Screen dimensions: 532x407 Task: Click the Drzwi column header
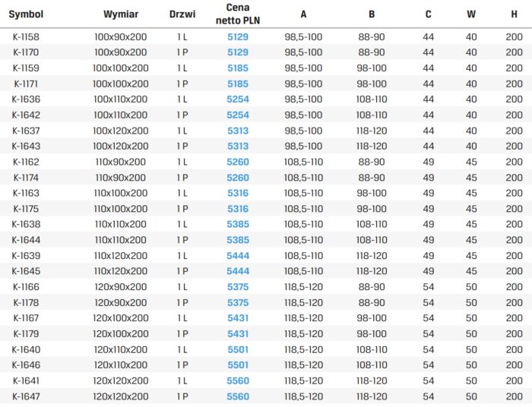click(182, 14)
